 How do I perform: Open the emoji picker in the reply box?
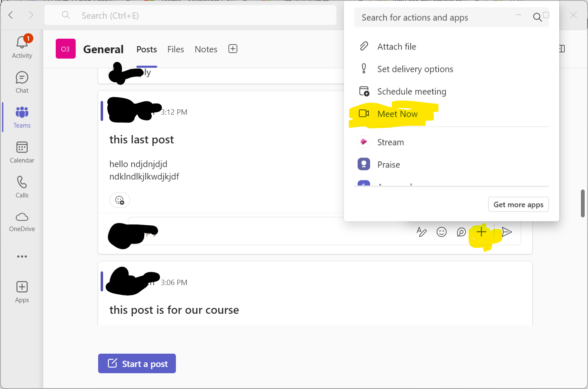click(442, 232)
